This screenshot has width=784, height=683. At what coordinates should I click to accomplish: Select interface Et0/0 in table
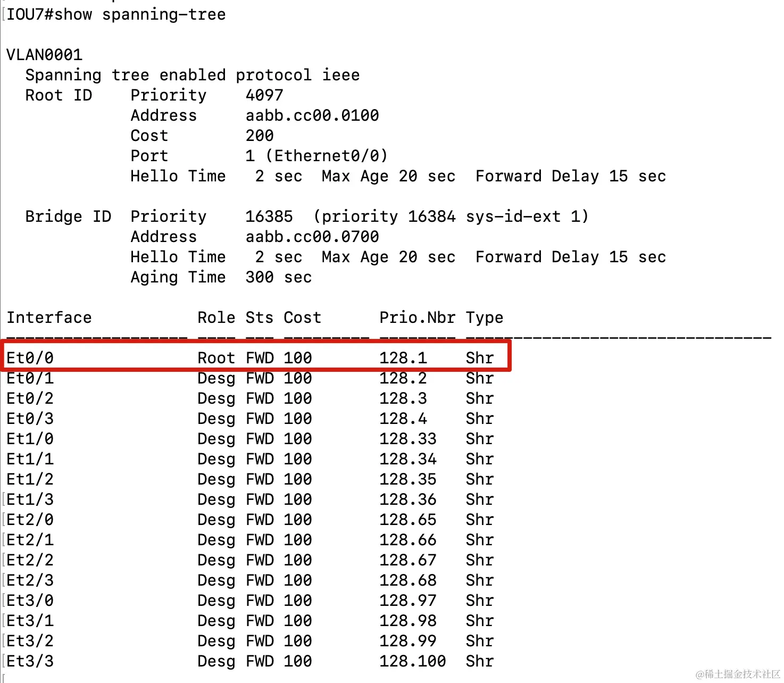tap(30, 358)
